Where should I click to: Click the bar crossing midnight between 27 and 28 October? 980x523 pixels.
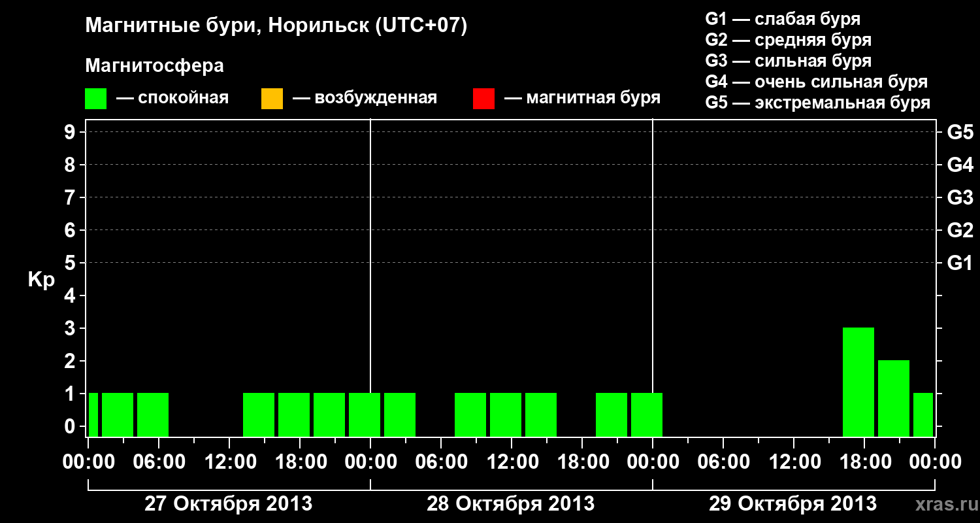(x=365, y=414)
